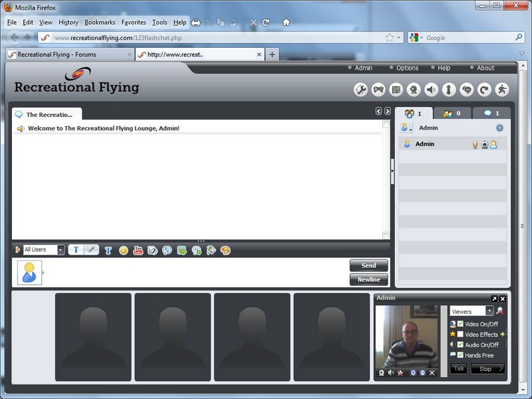Switch to pencil drawing mode toggle
Image resolution: width=532 pixels, height=399 pixels.
[91, 250]
